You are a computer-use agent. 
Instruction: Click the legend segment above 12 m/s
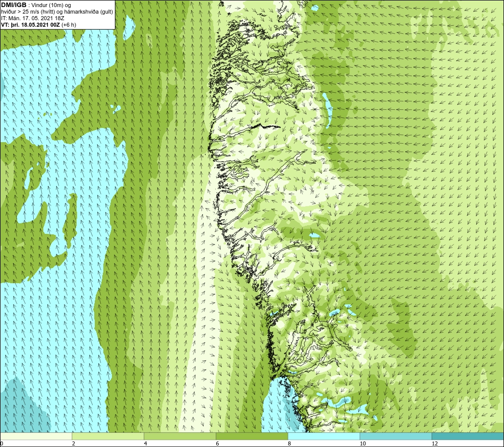pyautogui.click(x=468, y=436)
